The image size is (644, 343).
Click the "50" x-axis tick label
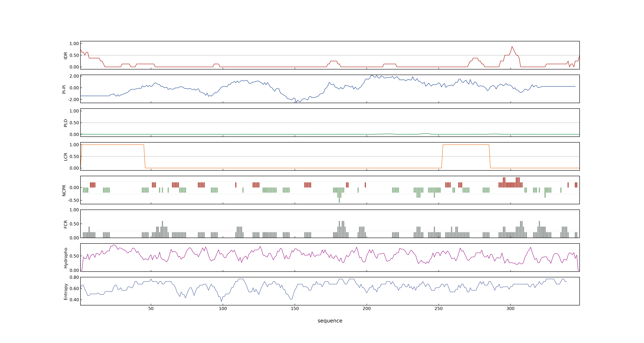pyautogui.click(x=151, y=309)
